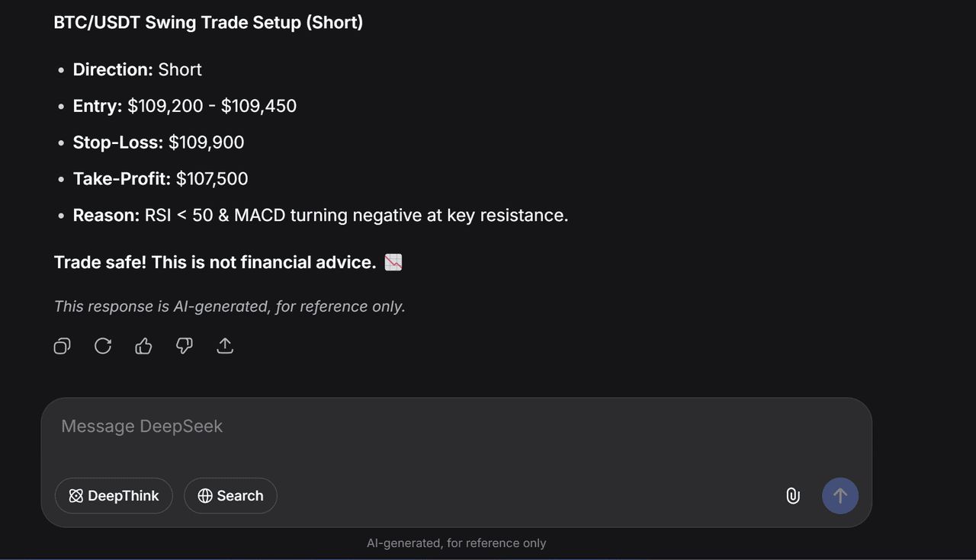Screen dimensions: 976x560
Task: Click the Entry price range text
Action: tap(211, 106)
